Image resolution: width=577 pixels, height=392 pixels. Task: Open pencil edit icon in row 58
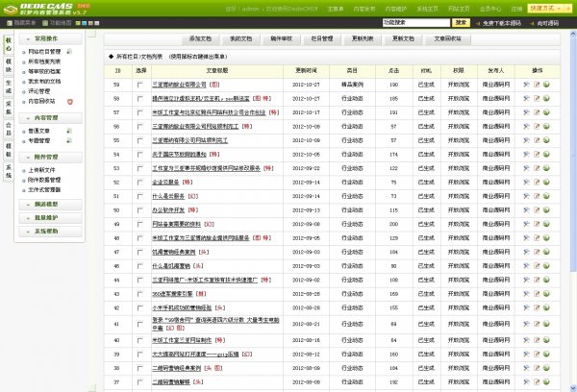537,99
